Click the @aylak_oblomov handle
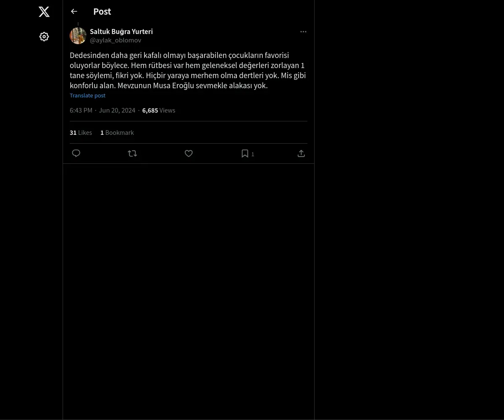The image size is (504, 420). point(115,40)
